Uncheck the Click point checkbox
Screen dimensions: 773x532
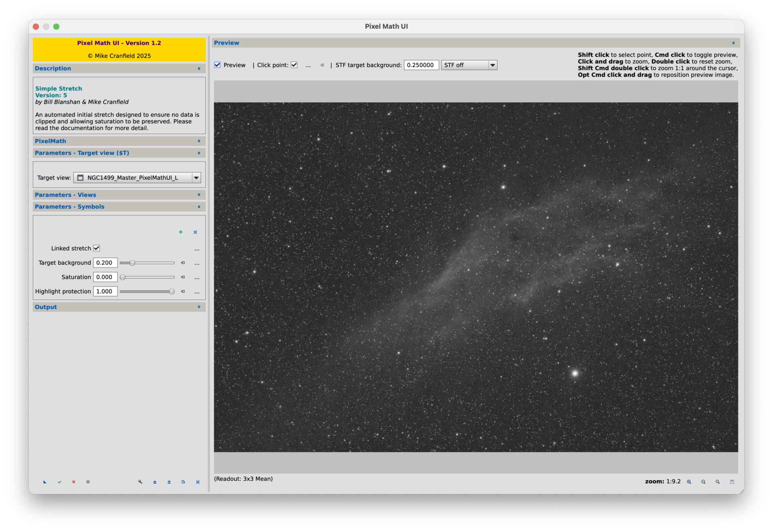coord(294,65)
